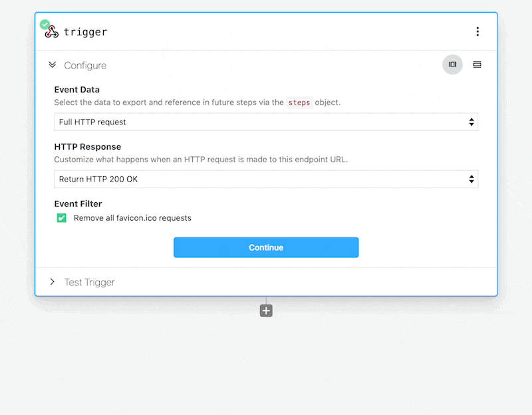The image size is (532, 415).
Task: Select the focused step view icon
Action: tap(452, 65)
